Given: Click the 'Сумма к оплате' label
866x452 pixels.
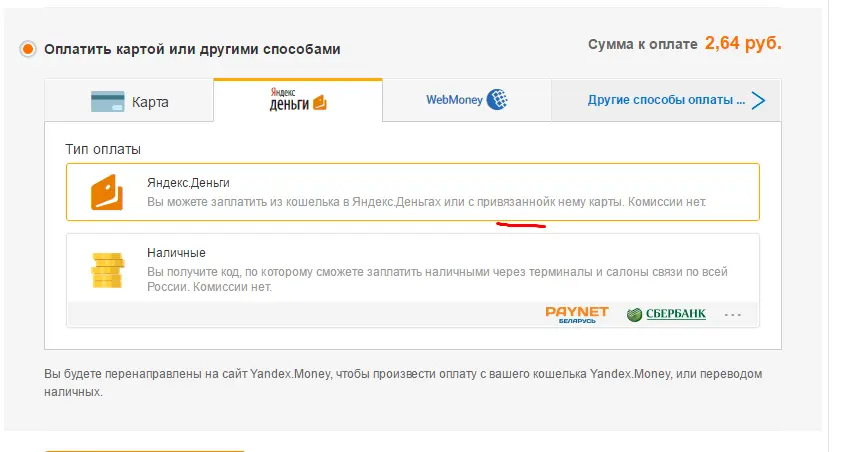Looking at the screenshot, I should point(642,44).
